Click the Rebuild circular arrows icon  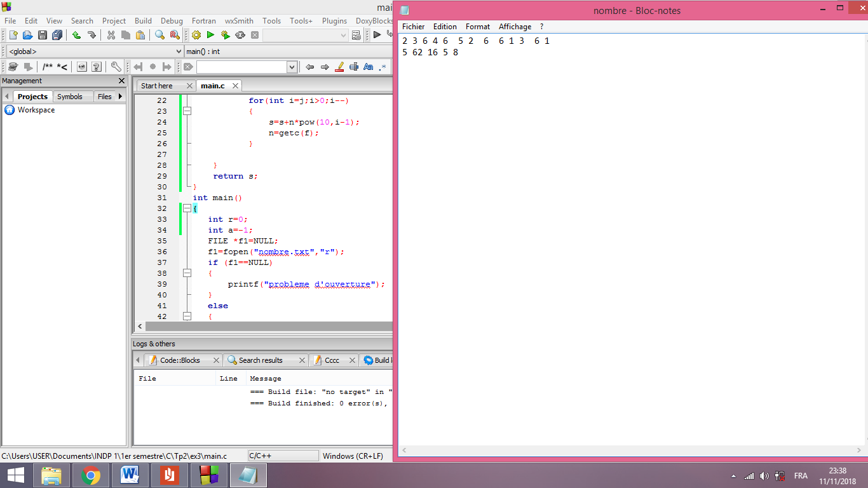coord(240,35)
